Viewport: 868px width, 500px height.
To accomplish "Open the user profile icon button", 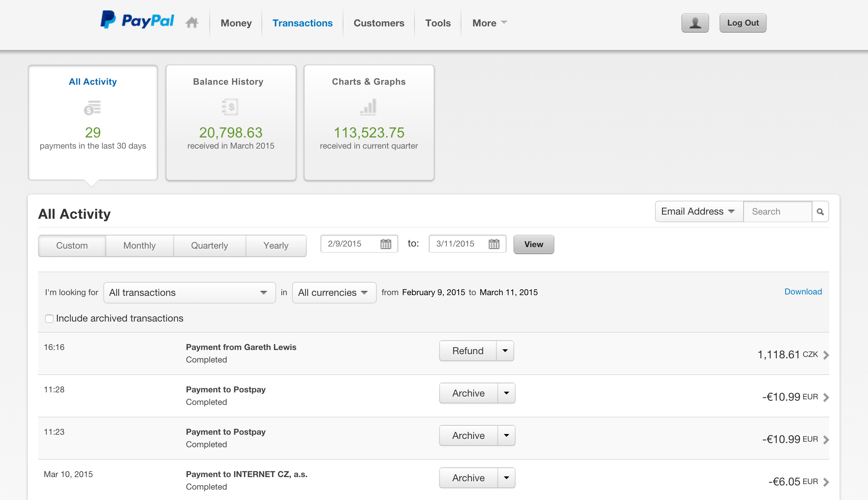I will (695, 23).
